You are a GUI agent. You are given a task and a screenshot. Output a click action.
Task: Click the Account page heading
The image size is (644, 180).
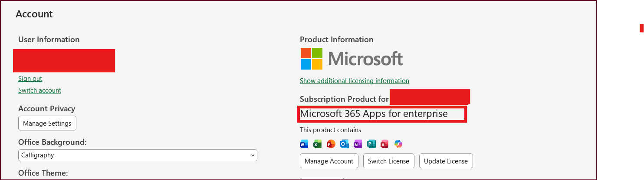tap(34, 14)
